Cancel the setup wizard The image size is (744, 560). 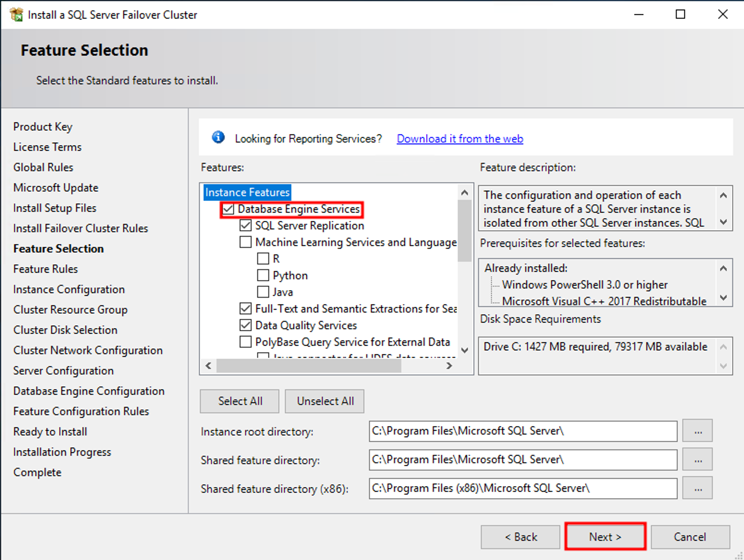point(690,537)
